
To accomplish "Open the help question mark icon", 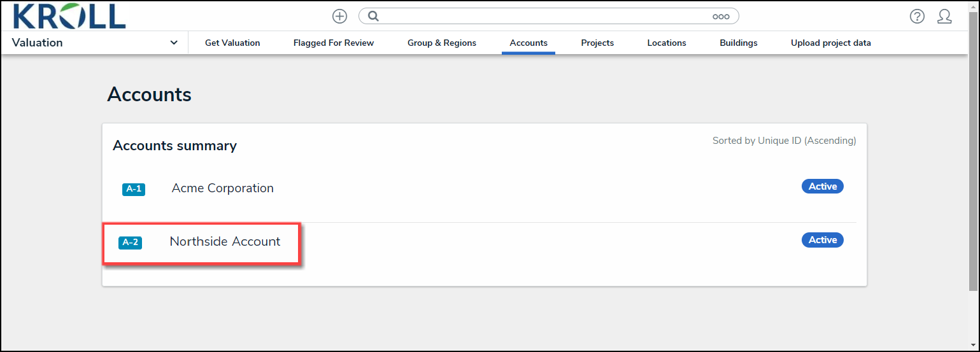I will (x=917, y=17).
